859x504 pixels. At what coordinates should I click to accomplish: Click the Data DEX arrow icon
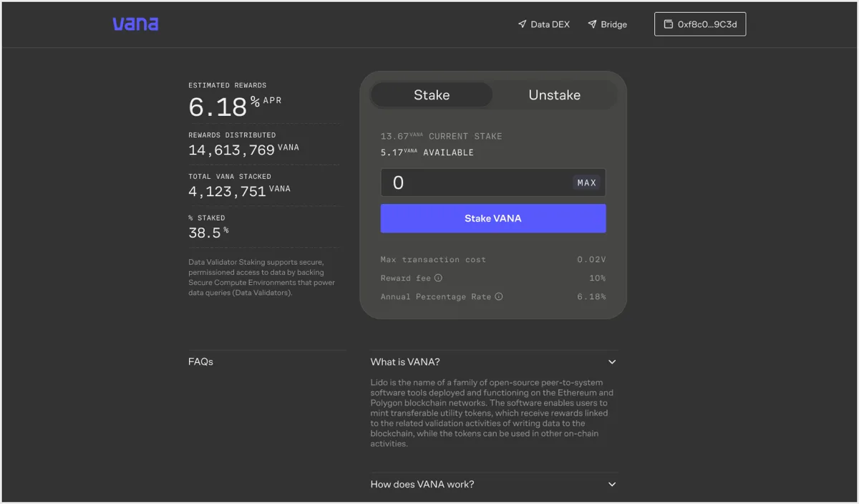[x=522, y=24]
